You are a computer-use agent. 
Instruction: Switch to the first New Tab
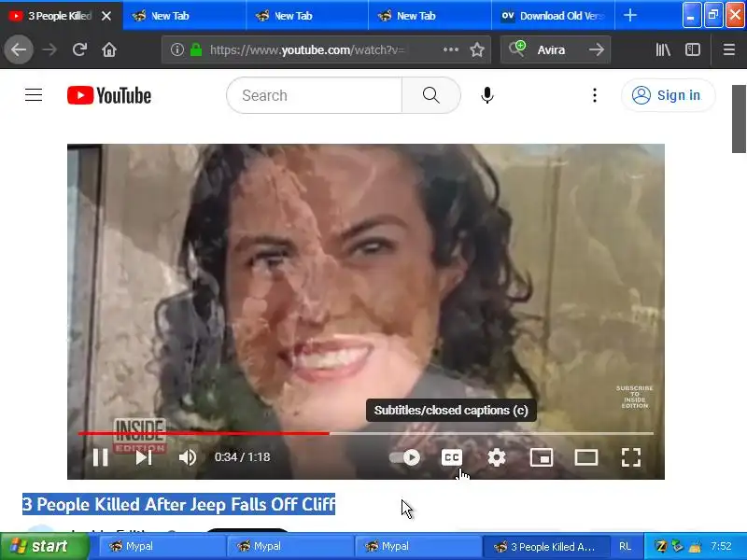(185, 16)
